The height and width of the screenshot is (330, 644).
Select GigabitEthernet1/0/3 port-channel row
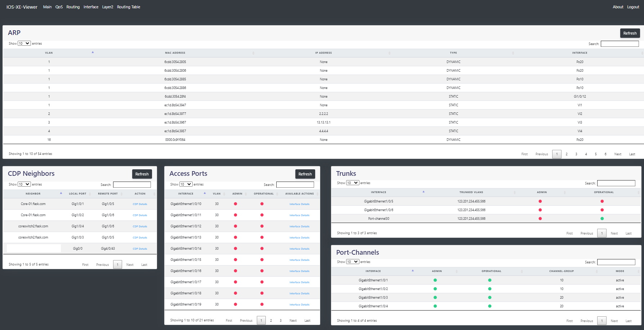486,298
